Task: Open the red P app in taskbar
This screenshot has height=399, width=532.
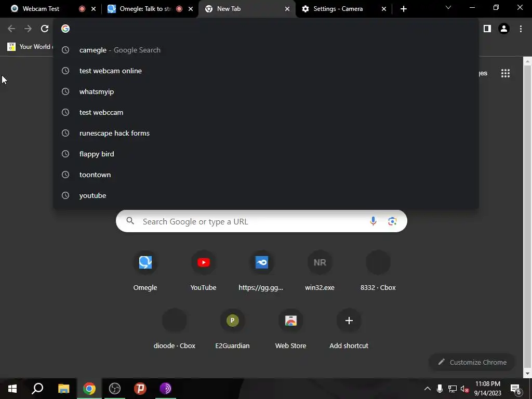Action: click(140, 389)
